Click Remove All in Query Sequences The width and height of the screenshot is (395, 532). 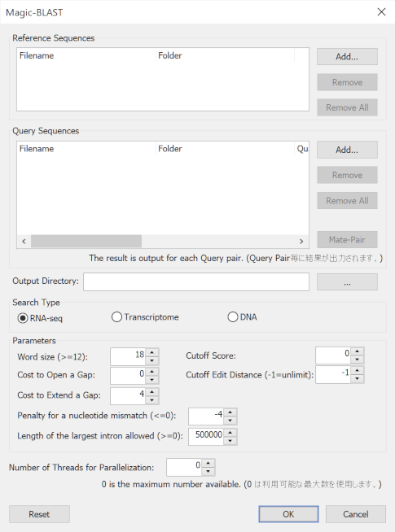point(347,201)
